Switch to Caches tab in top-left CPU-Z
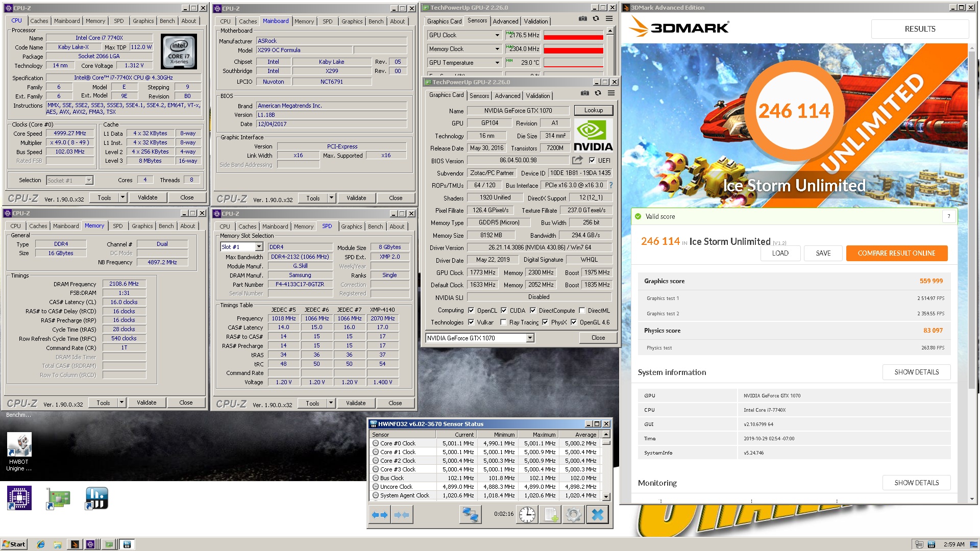980x551 pixels. click(x=39, y=21)
